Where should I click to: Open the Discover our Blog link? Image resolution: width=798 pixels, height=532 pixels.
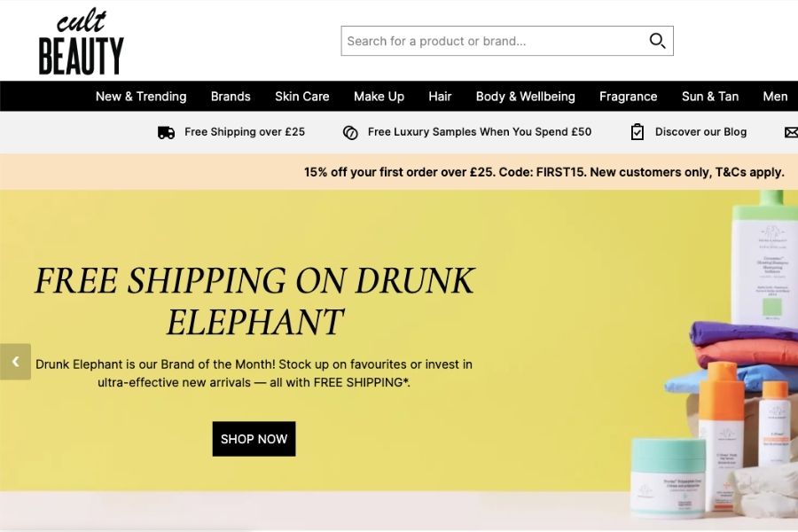(700, 131)
